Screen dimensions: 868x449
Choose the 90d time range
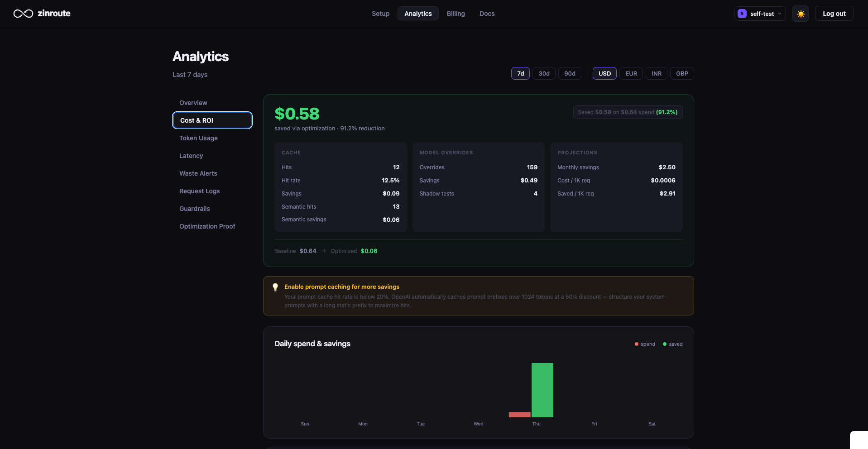click(570, 73)
